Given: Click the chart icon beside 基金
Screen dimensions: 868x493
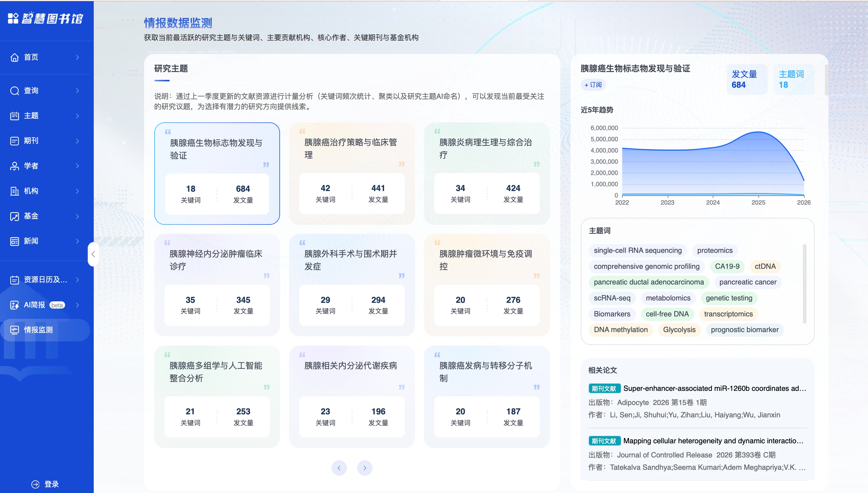Looking at the screenshot, I should [14, 216].
